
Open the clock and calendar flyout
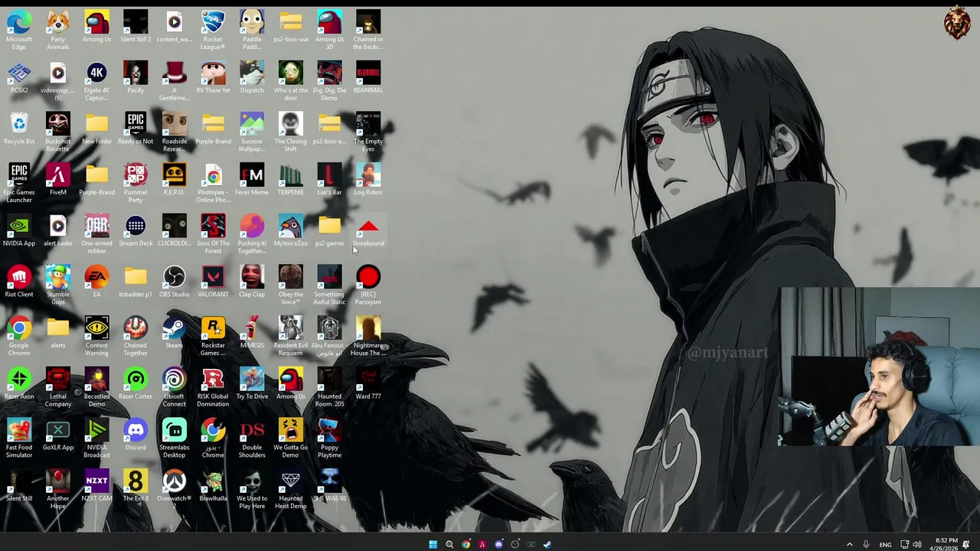coord(946,544)
